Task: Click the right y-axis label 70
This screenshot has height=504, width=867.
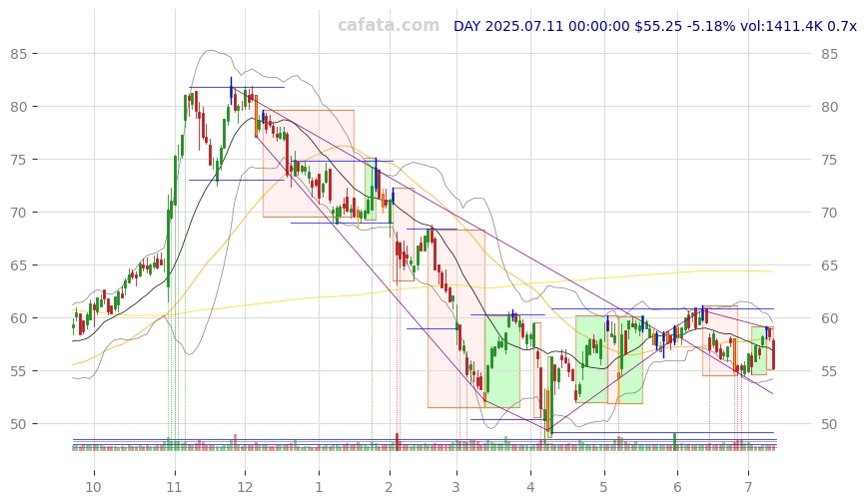Action: click(x=829, y=213)
